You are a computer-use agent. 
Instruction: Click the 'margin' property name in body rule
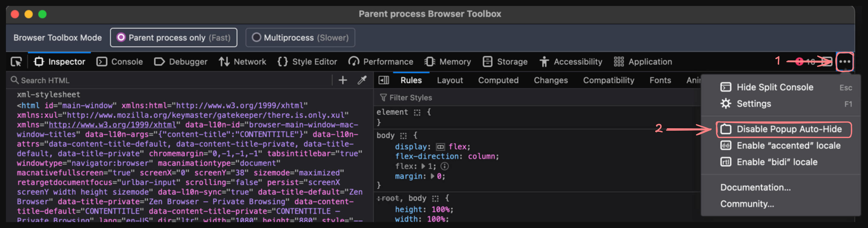pos(408,176)
